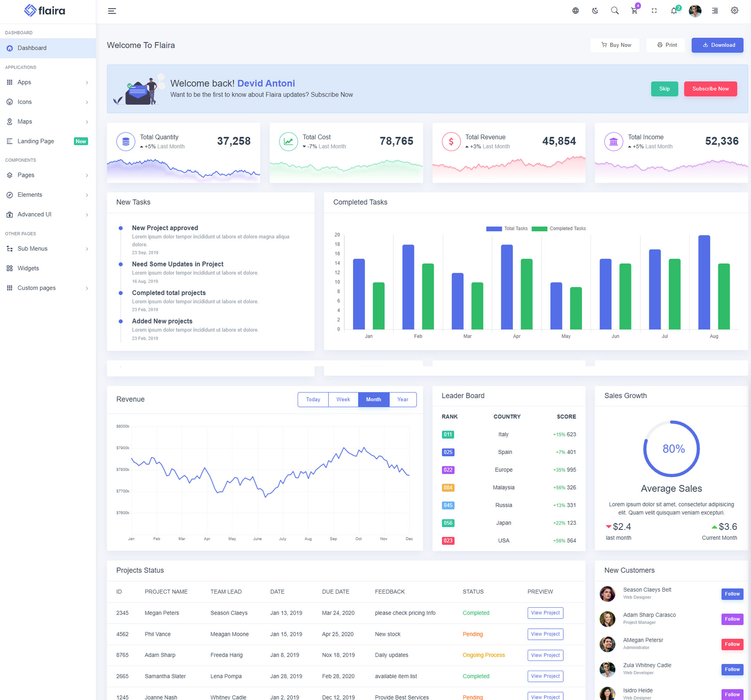Select the Year revenue tab
This screenshot has height=700, width=751.
coord(402,399)
